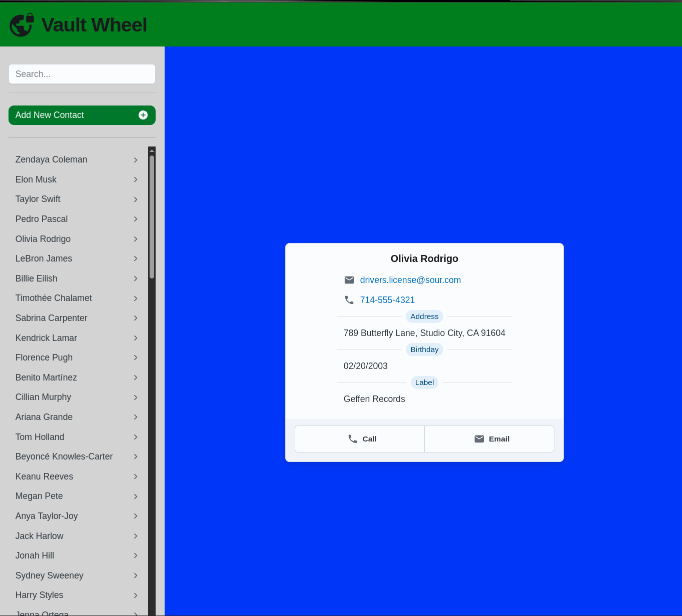Open the drivers.license@sour.com email link
Image resolution: width=682 pixels, height=616 pixels.
[410, 280]
